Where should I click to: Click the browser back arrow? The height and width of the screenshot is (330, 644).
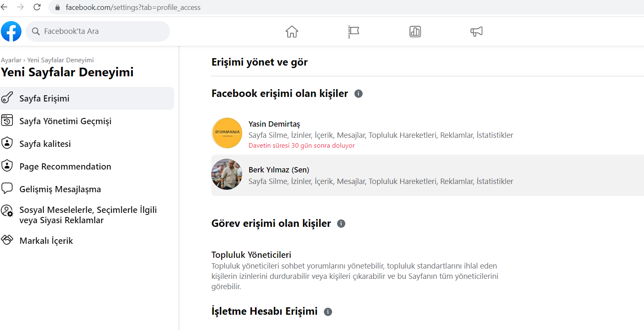click(x=5, y=7)
